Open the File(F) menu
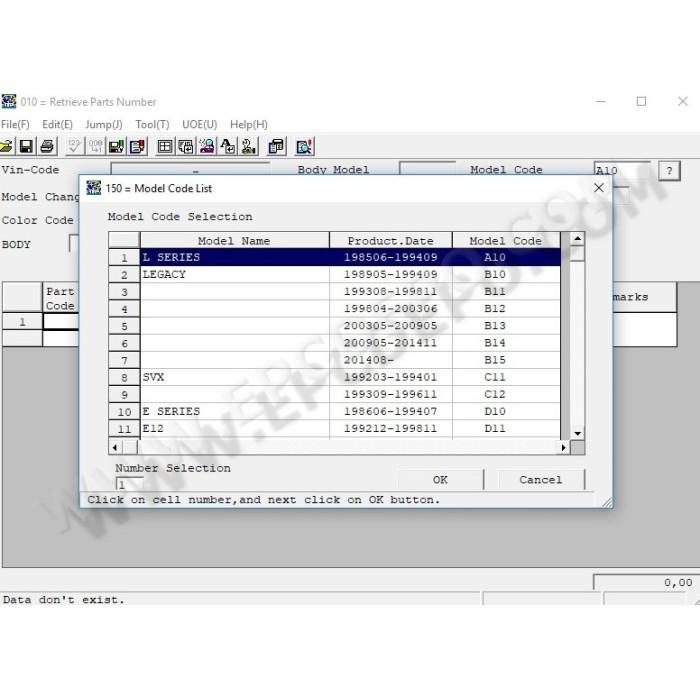This screenshot has height=700, width=700. pos(15,125)
